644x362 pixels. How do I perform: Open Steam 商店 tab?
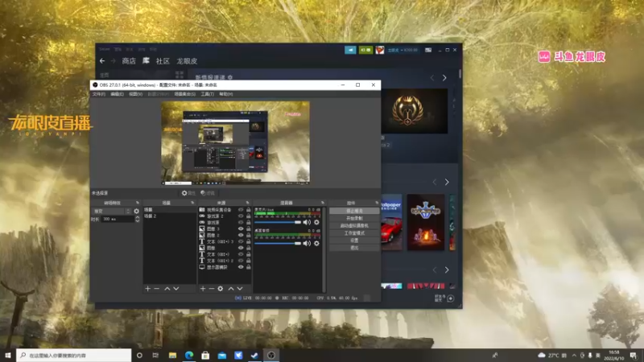pos(129,61)
